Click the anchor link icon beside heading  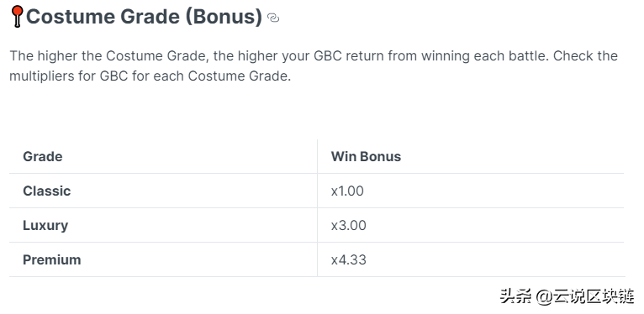point(273,18)
